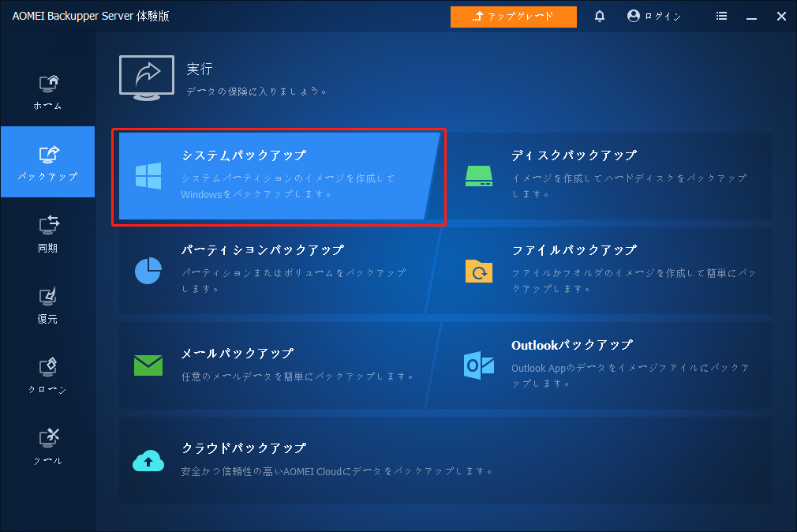Click the AOMEI Backupper Server 体験版 title
The width and height of the screenshot is (797, 532).
[x=91, y=16]
